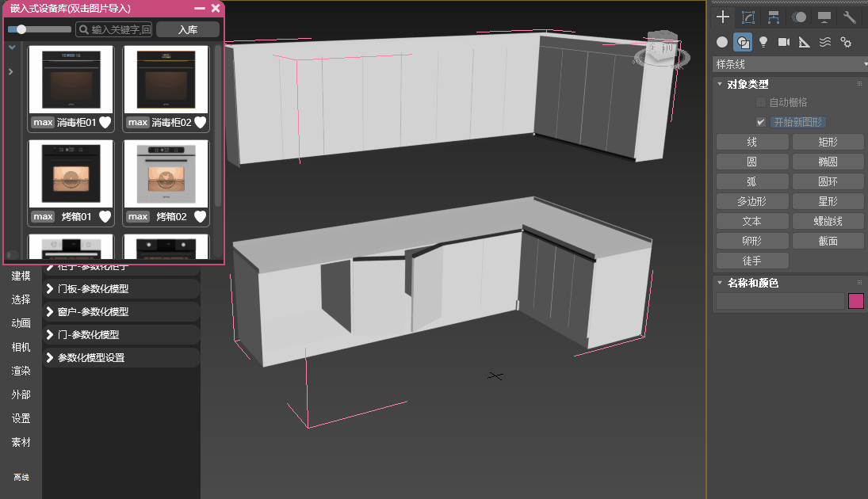The height and width of the screenshot is (499, 868).
Task: Open the Utilities wrench tab
Action: point(849,17)
